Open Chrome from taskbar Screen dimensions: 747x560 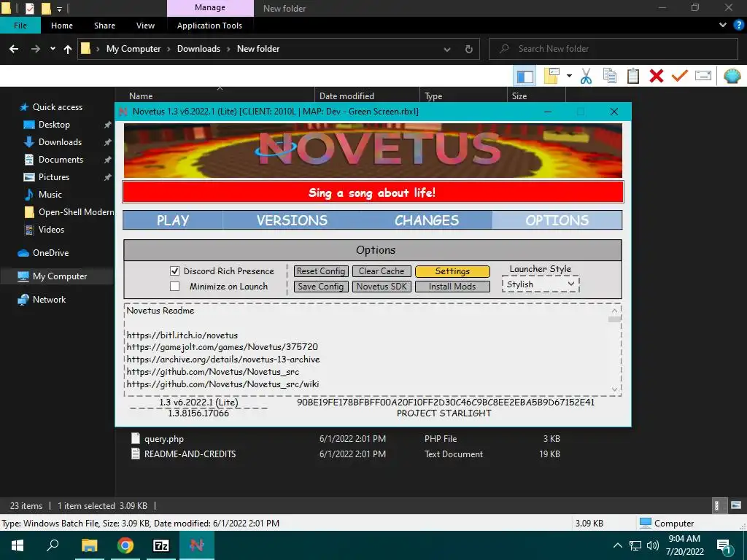(125, 545)
